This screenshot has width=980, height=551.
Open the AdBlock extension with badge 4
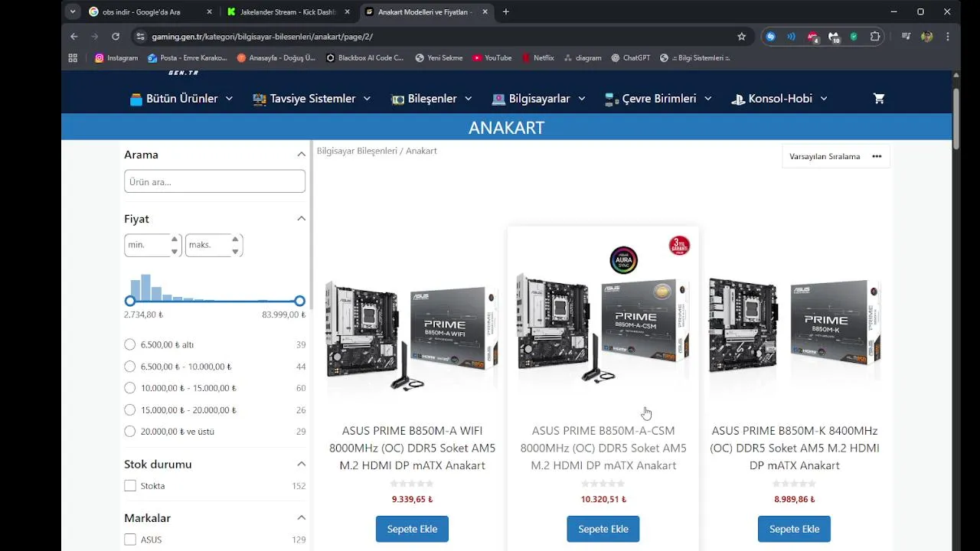pyautogui.click(x=813, y=37)
